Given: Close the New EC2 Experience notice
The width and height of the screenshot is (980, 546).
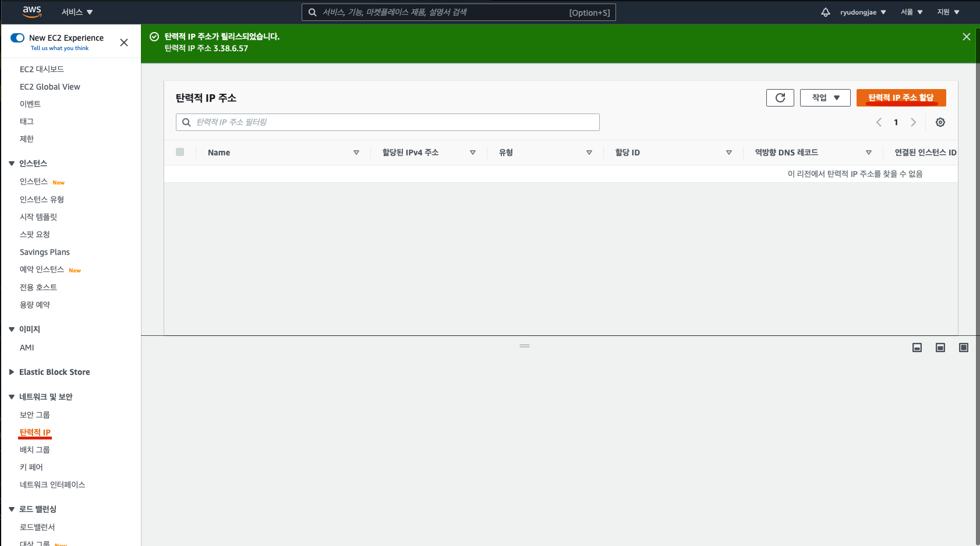Looking at the screenshot, I should (x=124, y=42).
